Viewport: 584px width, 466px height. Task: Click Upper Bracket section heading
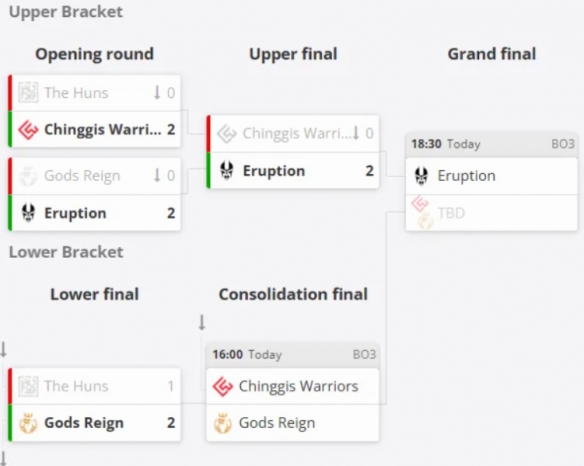(66, 12)
